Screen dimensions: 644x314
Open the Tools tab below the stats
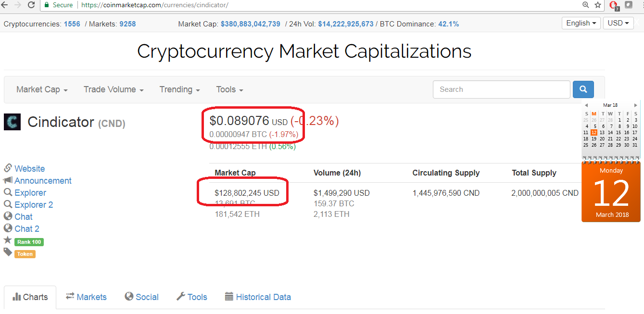192,297
